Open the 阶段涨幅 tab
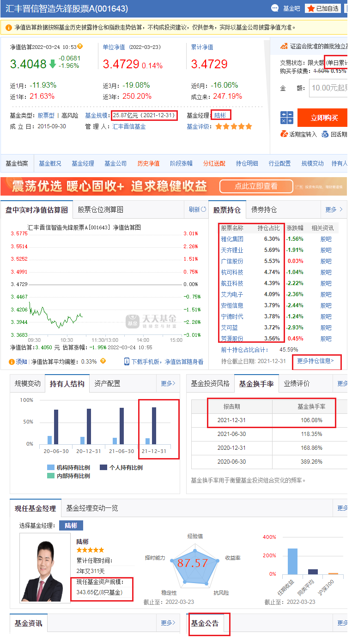Screen dimensions: 352x644 pos(181,163)
